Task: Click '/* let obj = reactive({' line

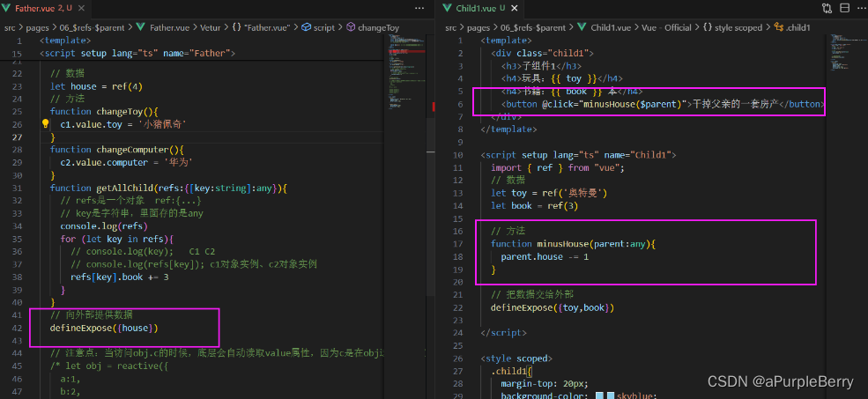Action: pyautogui.click(x=108, y=366)
